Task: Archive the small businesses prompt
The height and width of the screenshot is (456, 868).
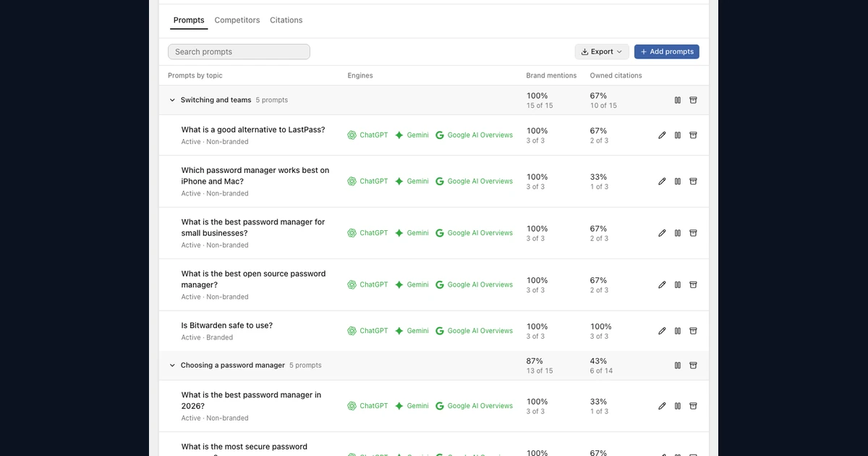Action: tap(693, 233)
